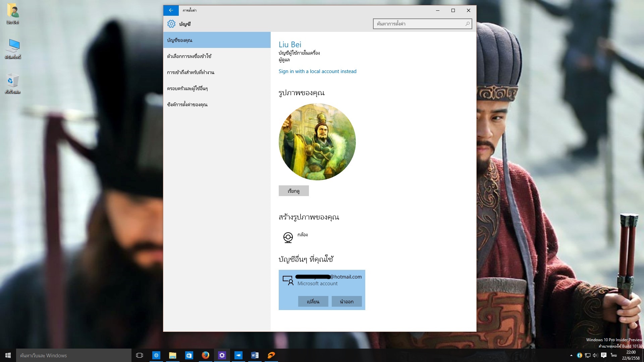644x362 pixels.
Task: Open Action Center notification icon
Action: point(604,355)
